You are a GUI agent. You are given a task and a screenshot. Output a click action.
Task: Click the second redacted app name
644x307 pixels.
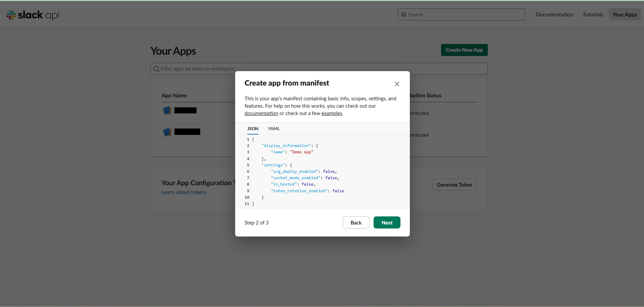pos(187,132)
